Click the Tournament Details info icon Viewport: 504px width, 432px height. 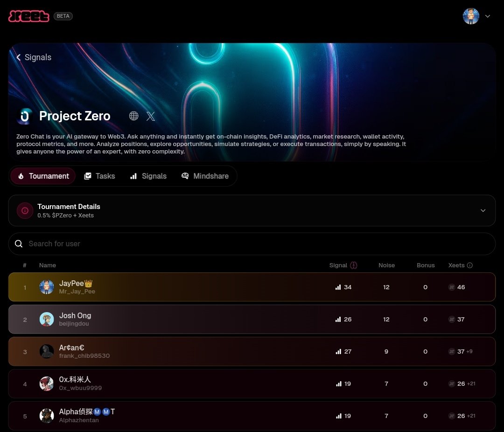tap(25, 210)
